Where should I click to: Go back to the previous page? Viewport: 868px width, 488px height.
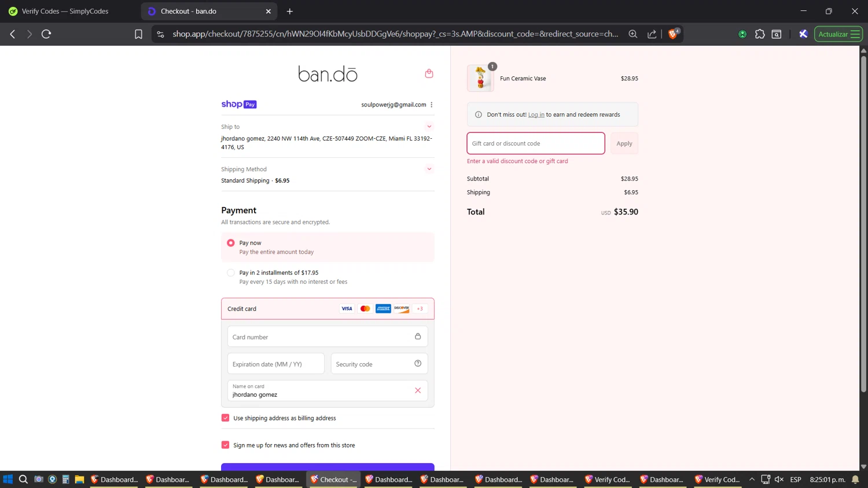13,34
